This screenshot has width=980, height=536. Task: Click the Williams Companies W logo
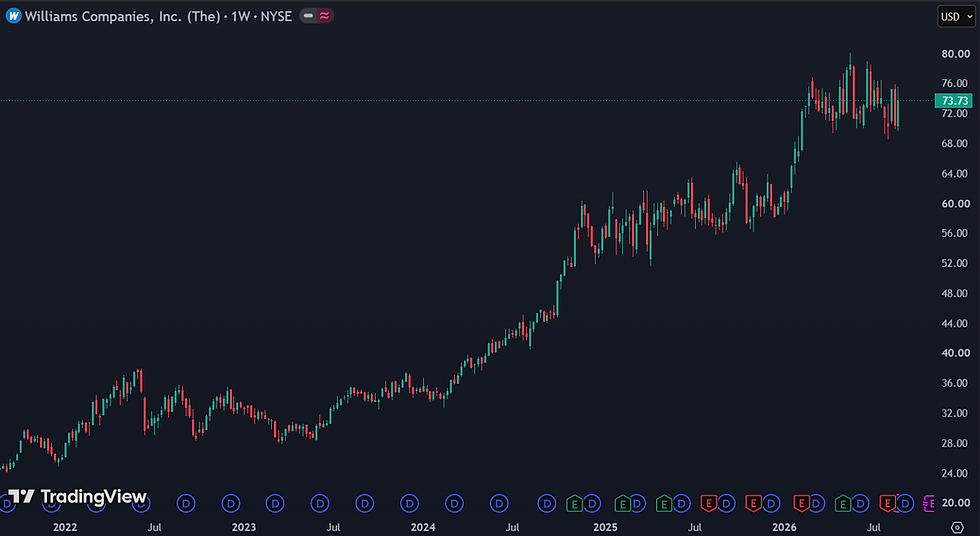13,16
